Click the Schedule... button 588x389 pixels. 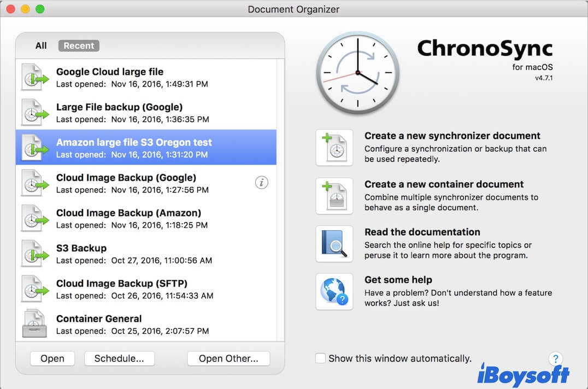[x=119, y=358]
